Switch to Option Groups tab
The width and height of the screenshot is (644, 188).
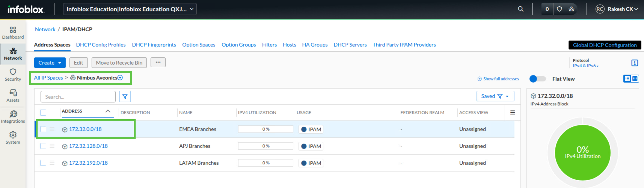[239, 45]
